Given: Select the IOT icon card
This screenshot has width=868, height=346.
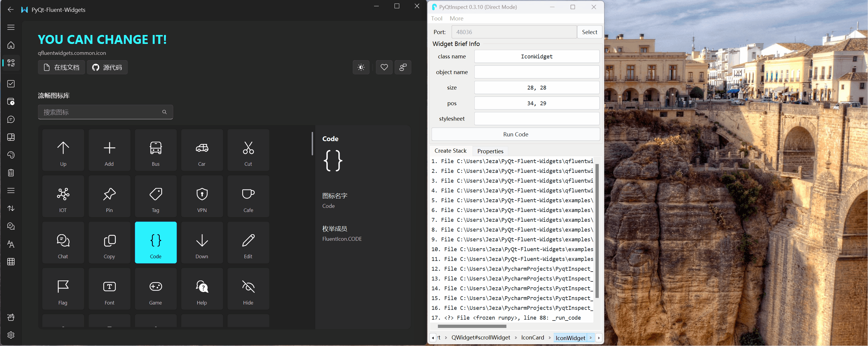Looking at the screenshot, I should coord(63,196).
